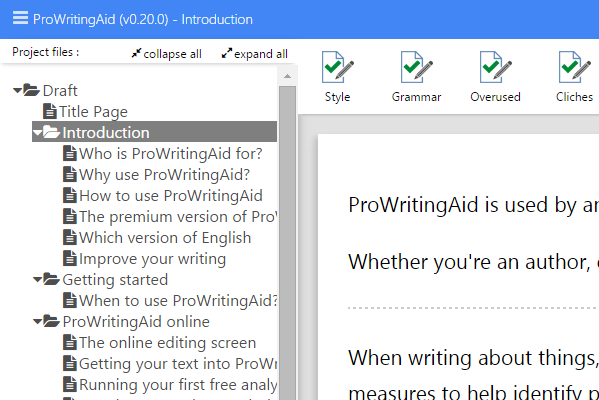Click document icon beside Who is ProWritingAid for?
599x400 pixels.
(70, 154)
